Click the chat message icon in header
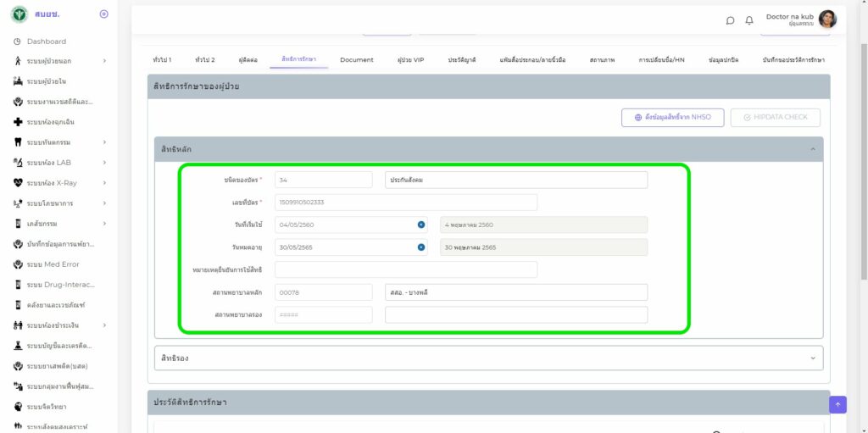Viewport: 868px width, 433px height. [x=731, y=20]
